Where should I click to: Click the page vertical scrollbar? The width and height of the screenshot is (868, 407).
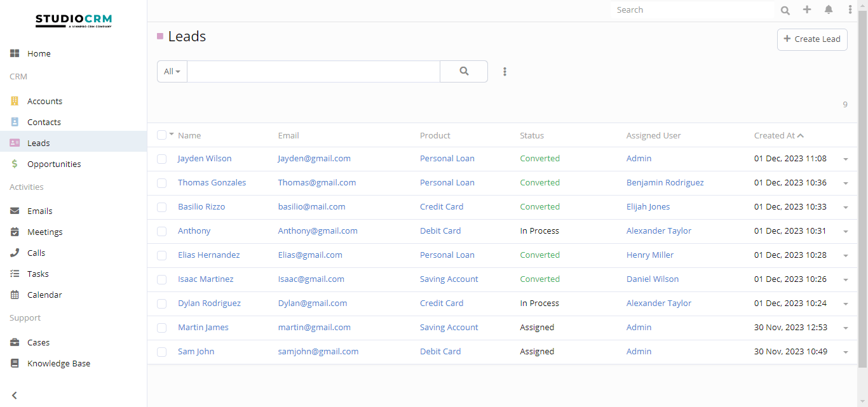click(862, 190)
